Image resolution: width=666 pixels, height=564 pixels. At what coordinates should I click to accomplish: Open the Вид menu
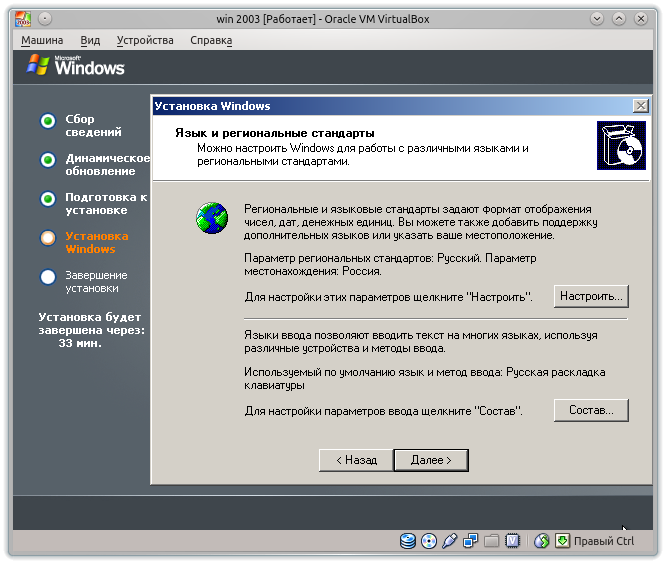coord(90,40)
